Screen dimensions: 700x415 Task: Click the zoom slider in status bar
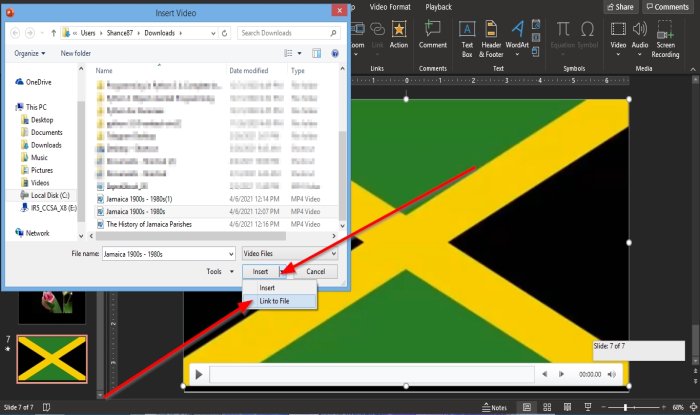(625, 408)
